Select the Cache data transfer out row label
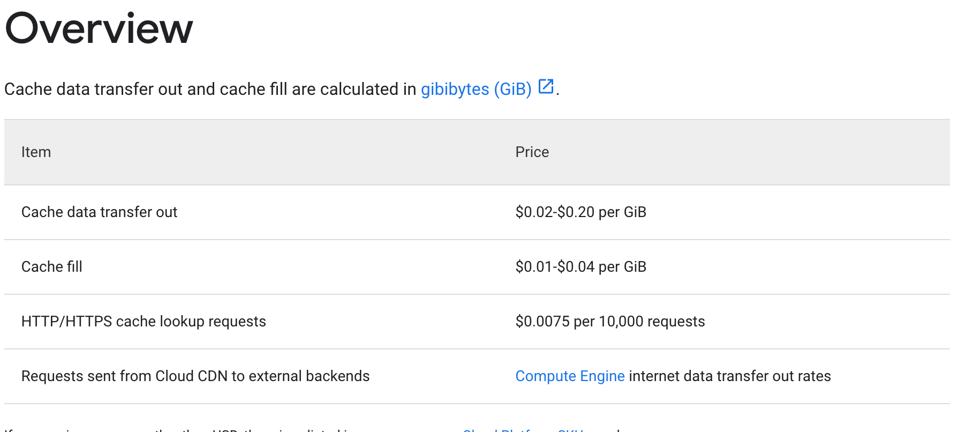The image size is (980, 432). click(x=99, y=212)
